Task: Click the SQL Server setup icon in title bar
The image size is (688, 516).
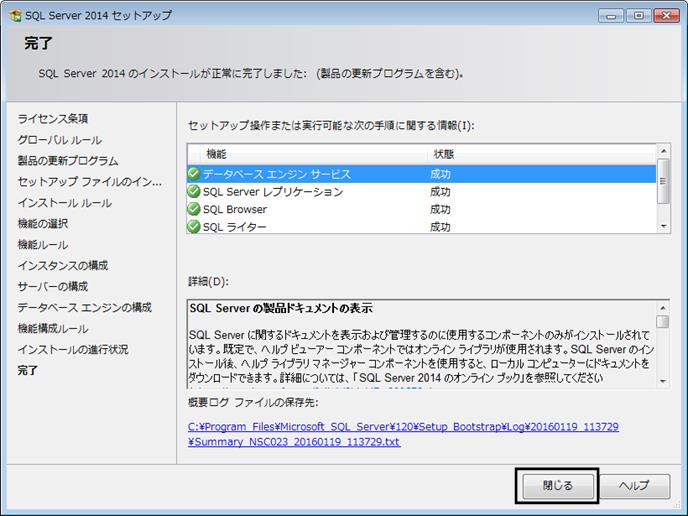Action: (x=15, y=15)
